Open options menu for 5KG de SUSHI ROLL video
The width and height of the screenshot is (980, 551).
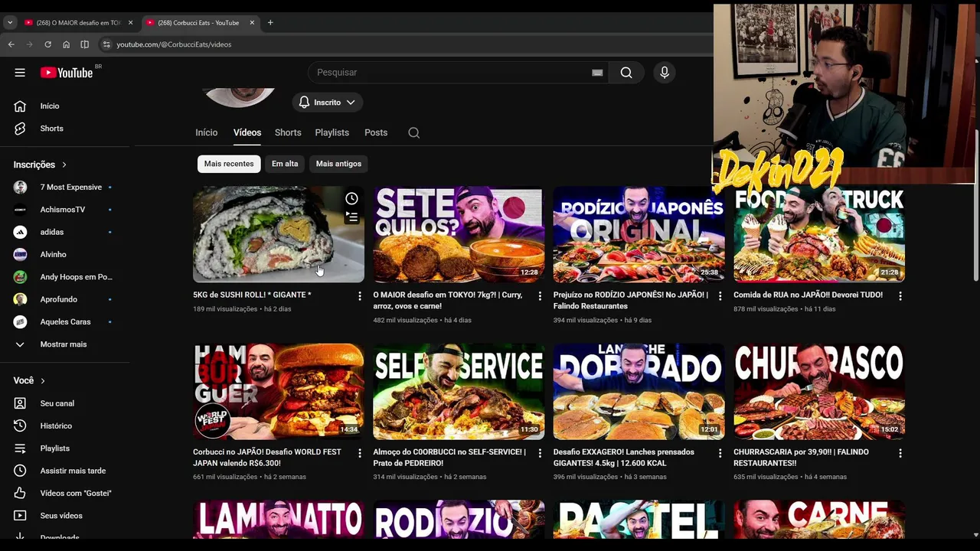(x=360, y=295)
